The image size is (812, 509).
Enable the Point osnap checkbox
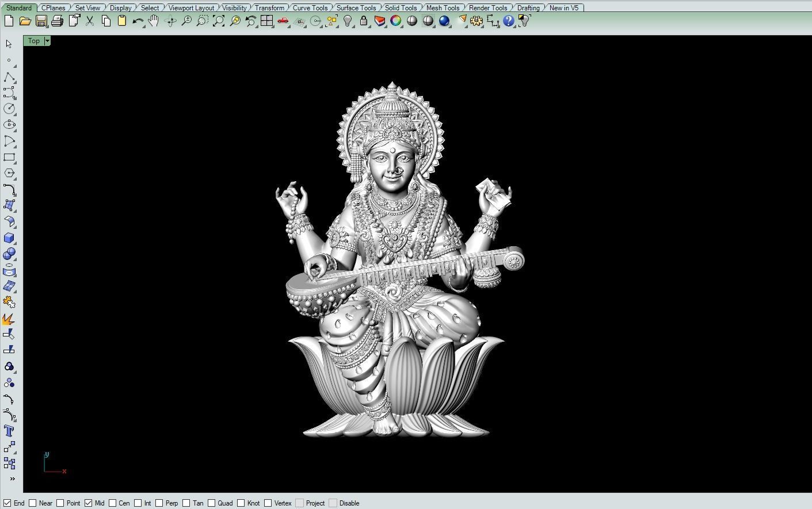click(60, 503)
